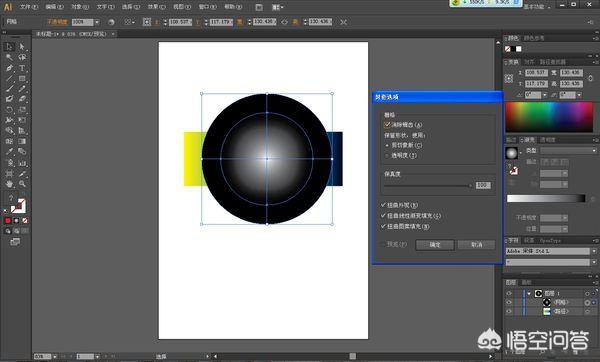Open the 效果 menu
The image size is (600, 362).
pyautogui.click(x=157, y=7)
